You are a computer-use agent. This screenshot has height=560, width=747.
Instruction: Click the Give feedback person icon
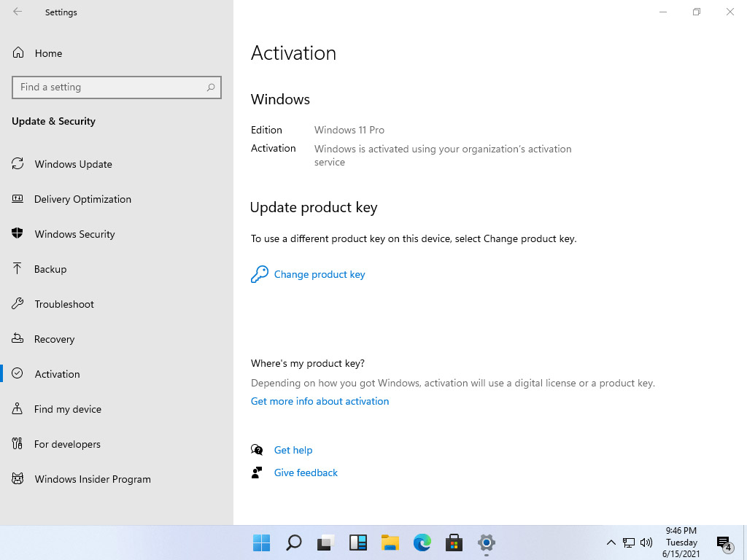(257, 472)
